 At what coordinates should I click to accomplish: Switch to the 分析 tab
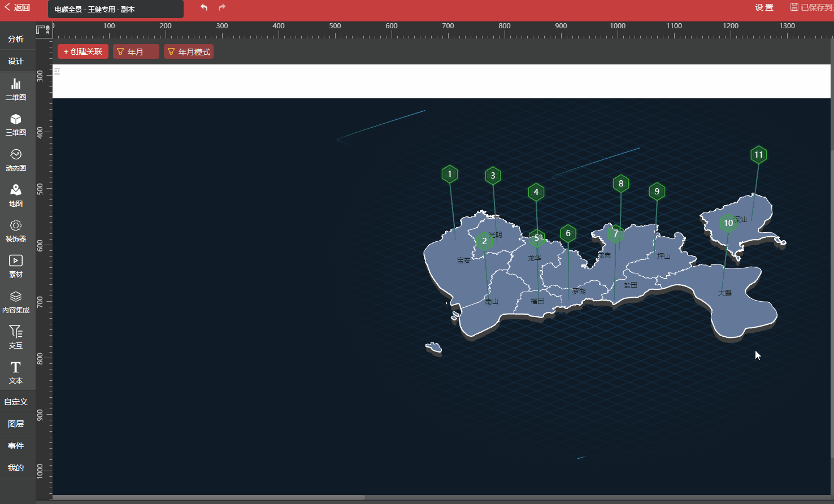(16, 39)
